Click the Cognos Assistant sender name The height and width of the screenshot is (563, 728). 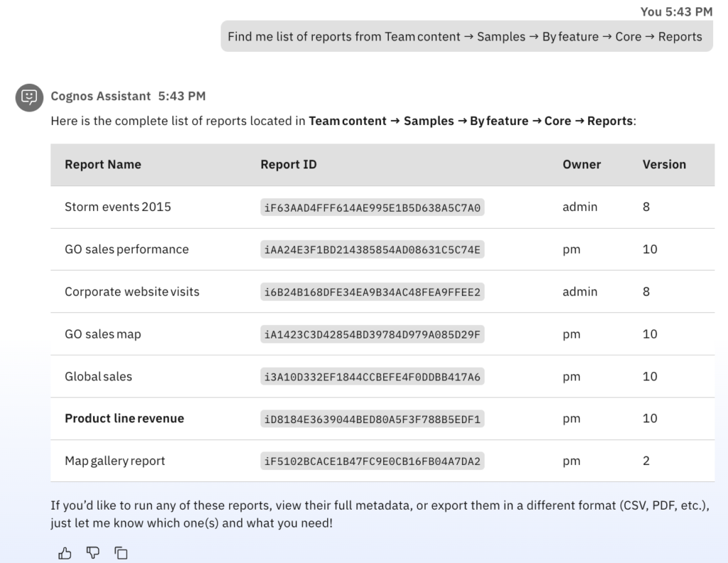point(100,96)
